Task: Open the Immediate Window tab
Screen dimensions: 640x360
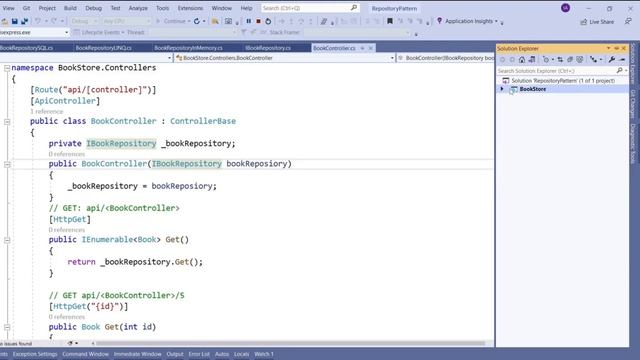Action: pyautogui.click(x=138, y=354)
